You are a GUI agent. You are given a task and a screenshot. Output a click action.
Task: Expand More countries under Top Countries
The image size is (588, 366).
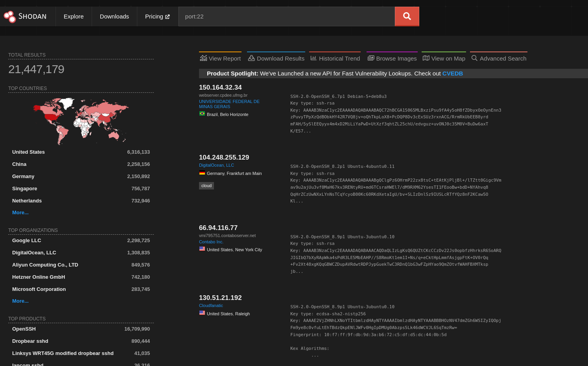20,212
